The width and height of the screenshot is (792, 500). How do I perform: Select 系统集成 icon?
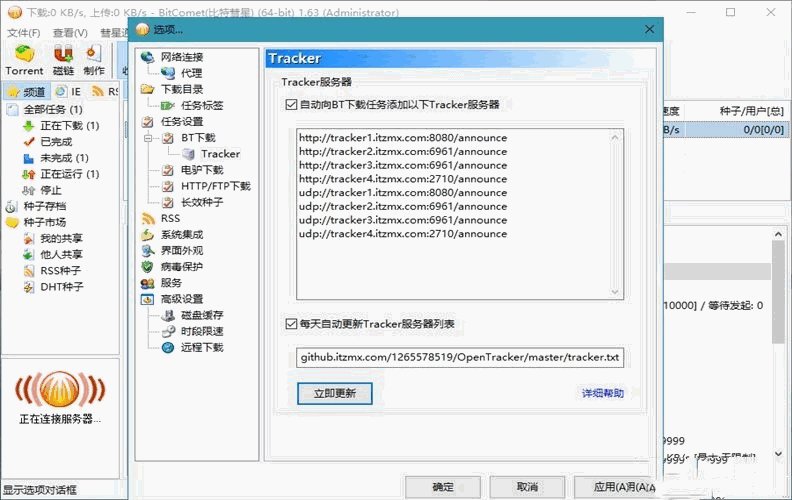[x=147, y=235]
